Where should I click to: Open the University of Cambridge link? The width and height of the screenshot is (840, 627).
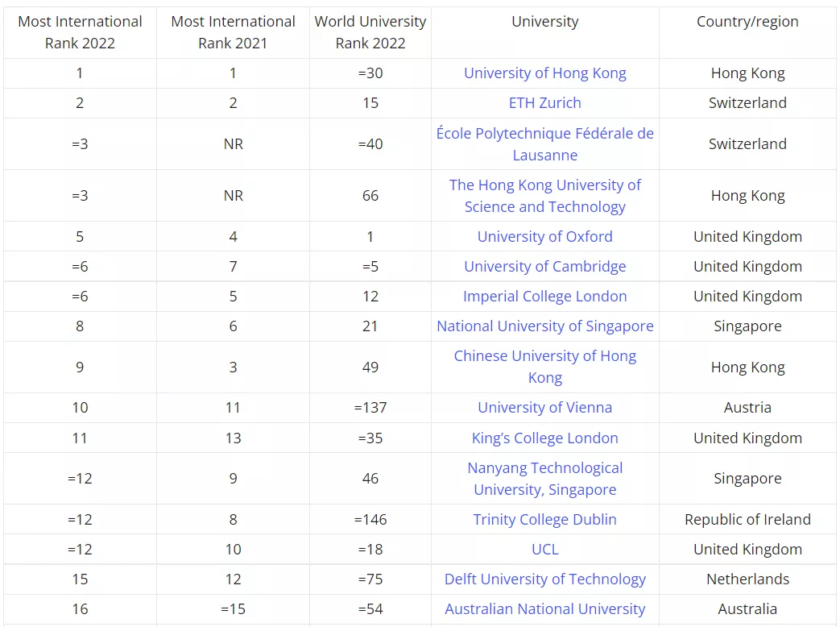(544, 266)
